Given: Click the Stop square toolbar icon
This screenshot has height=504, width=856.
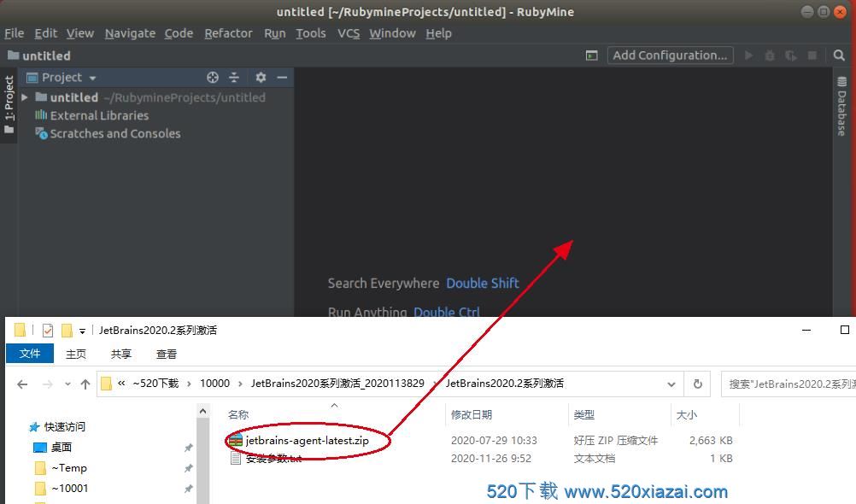Looking at the screenshot, I should 812,56.
